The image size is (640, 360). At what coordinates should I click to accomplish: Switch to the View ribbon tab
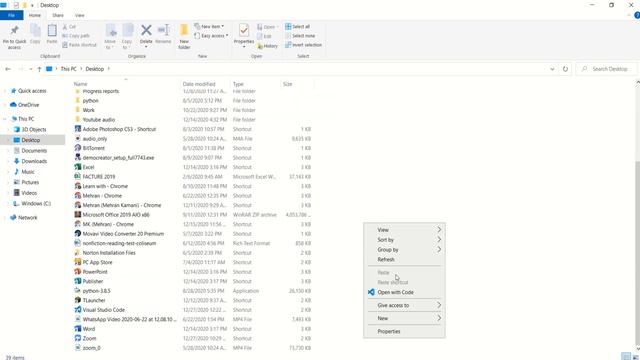pyautogui.click(x=80, y=15)
